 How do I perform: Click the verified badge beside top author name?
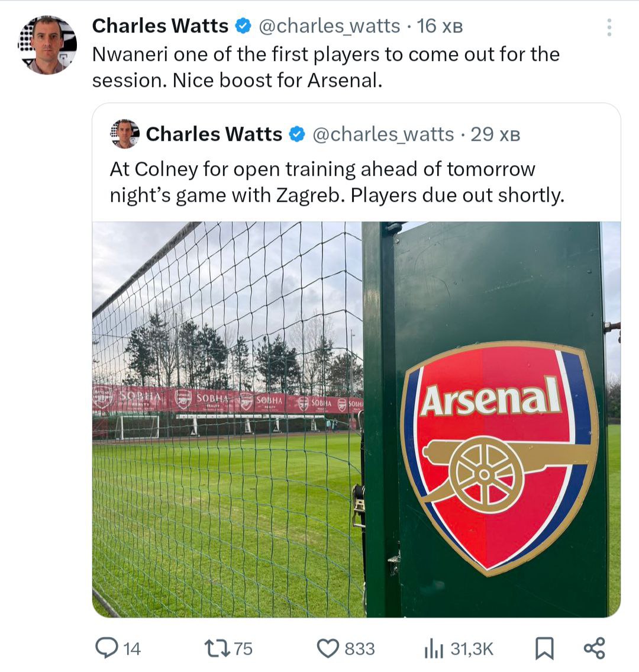click(243, 26)
